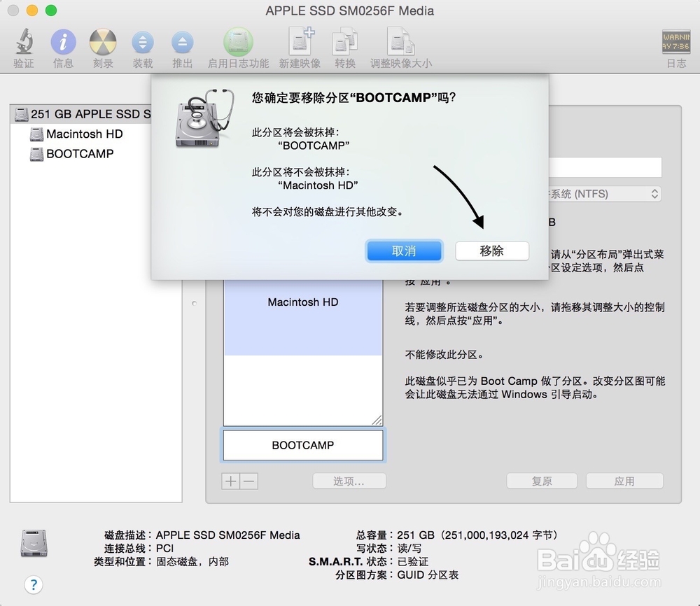Confirm removal with the 移除 button

[x=492, y=251]
